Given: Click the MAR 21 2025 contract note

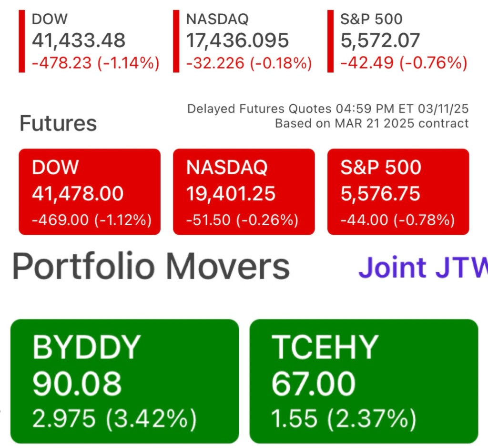Looking at the screenshot, I should (372, 124).
